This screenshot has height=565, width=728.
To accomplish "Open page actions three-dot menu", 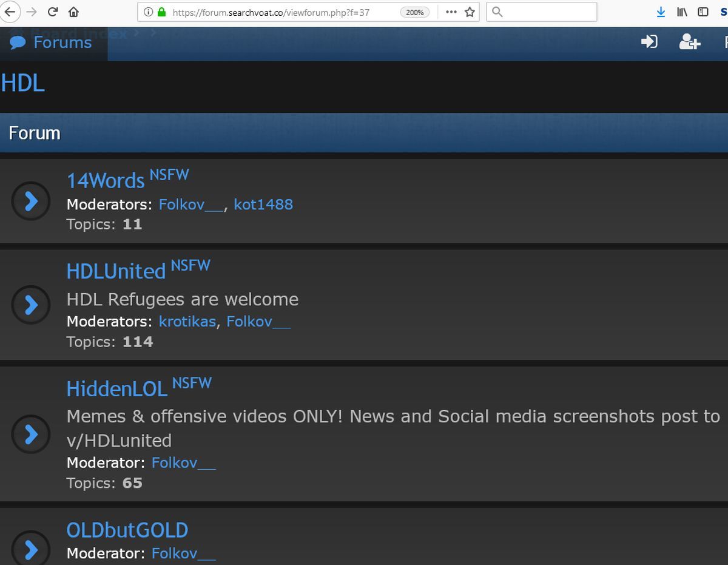I will 451,12.
